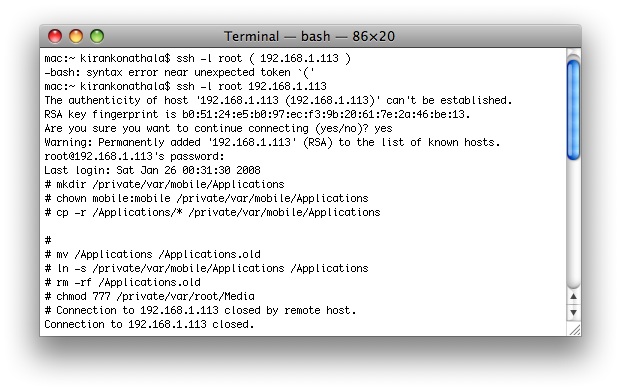
Task: Click the mkdir /private/var/mobile/Applications line
Action: pyautogui.click(x=164, y=185)
